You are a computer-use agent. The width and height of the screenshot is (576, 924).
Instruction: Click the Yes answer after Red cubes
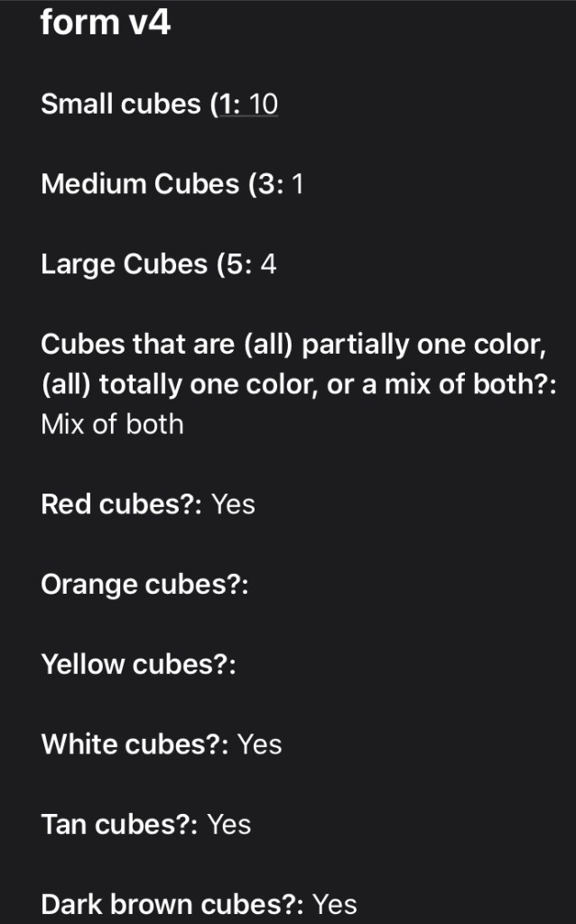tap(233, 504)
